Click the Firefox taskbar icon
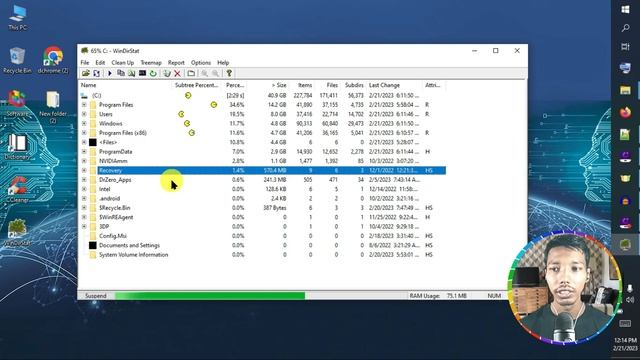Screen dimensions: 640x360 pyautogui.click(x=625, y=112)
